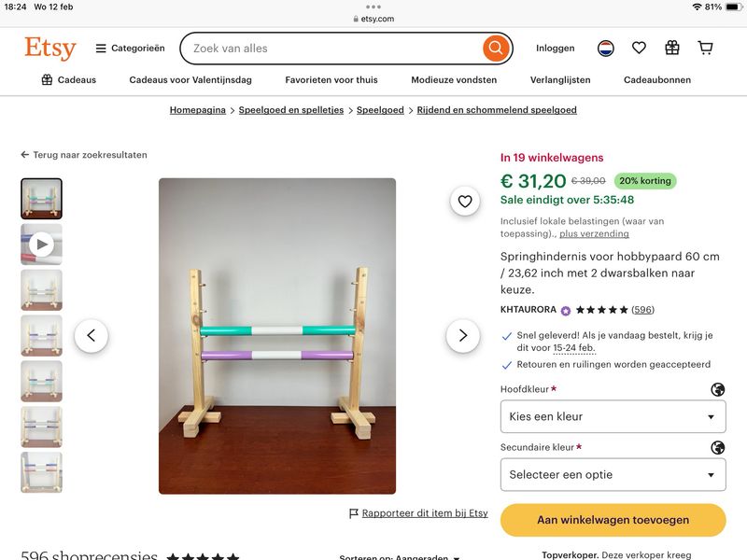747x560 pixels.
Task: Click the orange search magnifier button
Action: pos(496,49)
